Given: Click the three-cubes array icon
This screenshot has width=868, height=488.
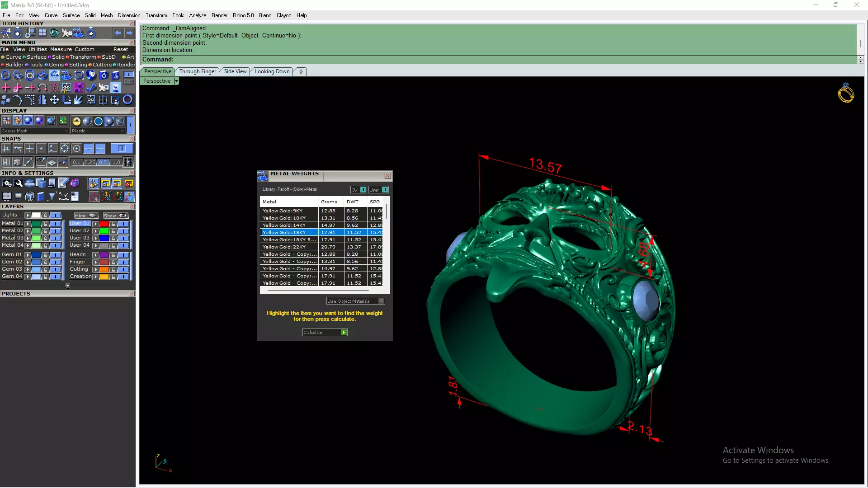Looking at the screenshot, I should pyautogui.click(x=6, y=100).
